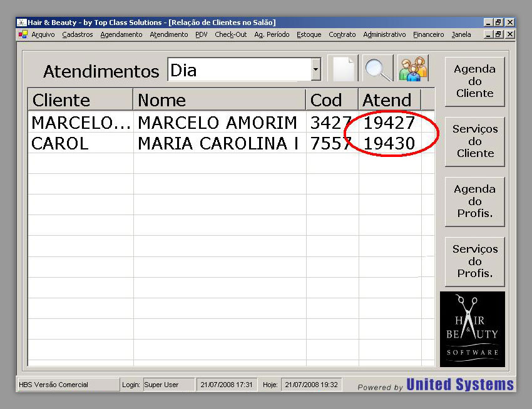Click the Agenda do Profis. button
532x409 pixels.
coord(474,201)
